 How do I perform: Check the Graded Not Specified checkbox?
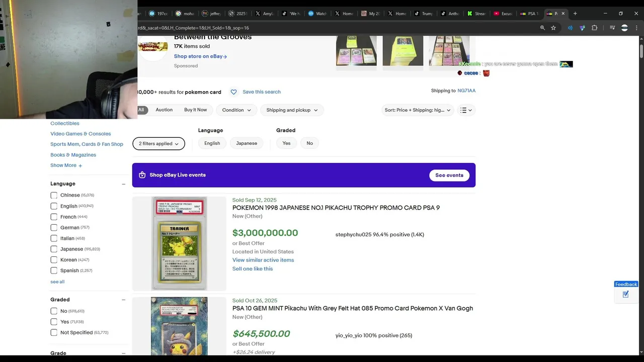[54, 332]
